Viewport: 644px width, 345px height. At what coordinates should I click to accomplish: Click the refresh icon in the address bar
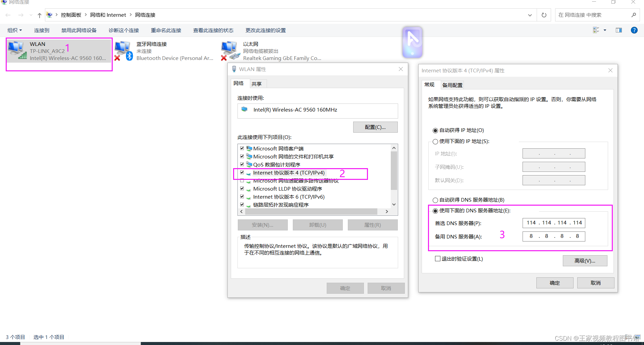click(x=544, y=15)
